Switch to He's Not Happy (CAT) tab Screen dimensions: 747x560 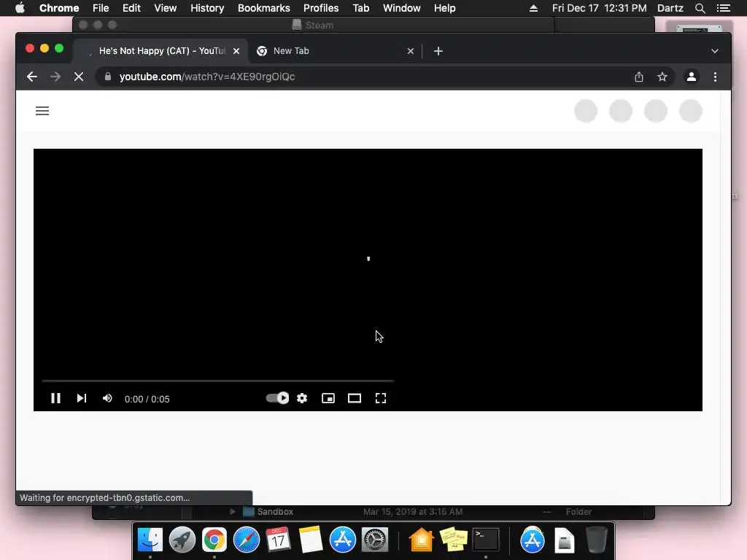pos(160,51)
